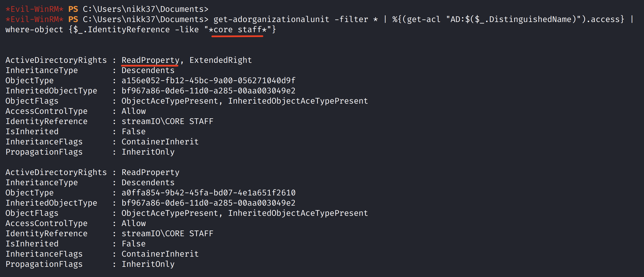Click the ObjectType GUID starting a0ffa854

[208, 193]
